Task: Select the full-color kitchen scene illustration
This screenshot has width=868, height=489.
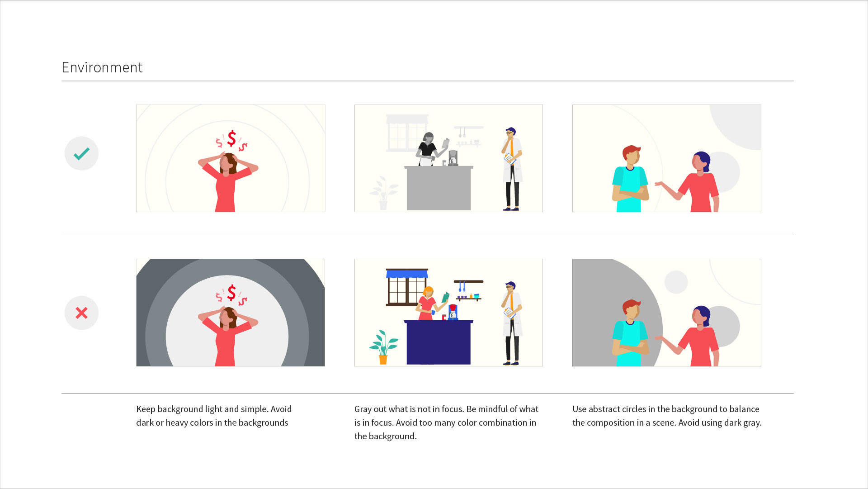Action: coord(448,313)
